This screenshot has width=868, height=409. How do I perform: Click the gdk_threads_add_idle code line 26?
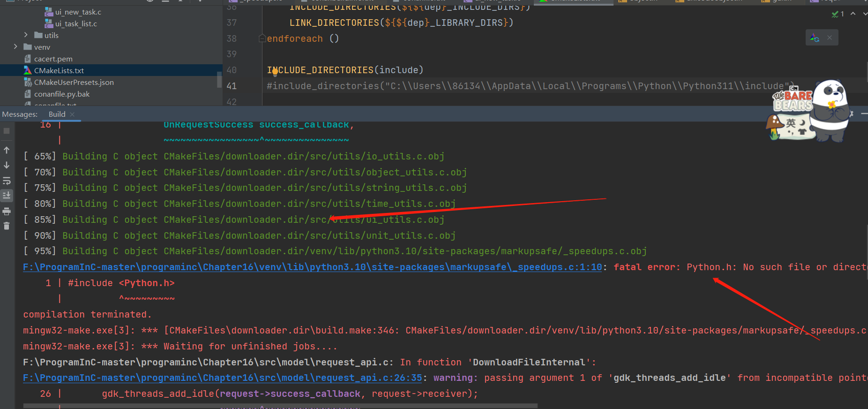pos(290,394)
